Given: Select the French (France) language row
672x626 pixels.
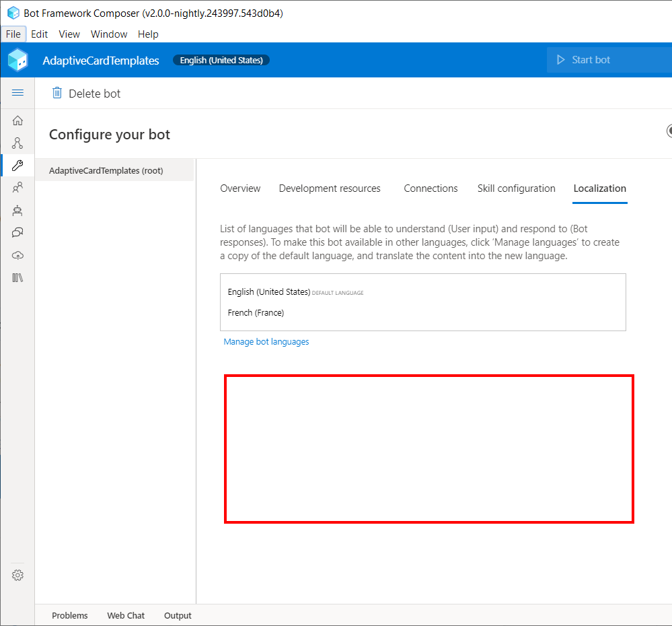Looking at the screenshot, I should (x=423, y=312).
